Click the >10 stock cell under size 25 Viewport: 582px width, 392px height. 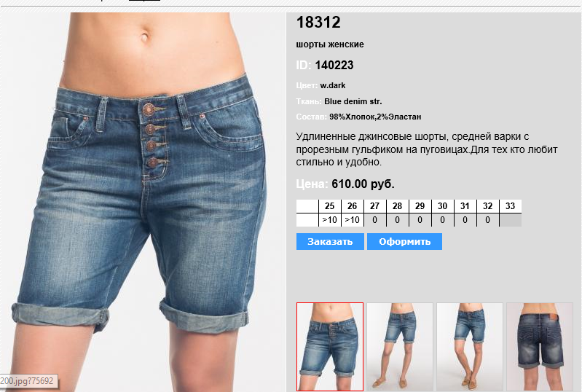coord(329,220)
